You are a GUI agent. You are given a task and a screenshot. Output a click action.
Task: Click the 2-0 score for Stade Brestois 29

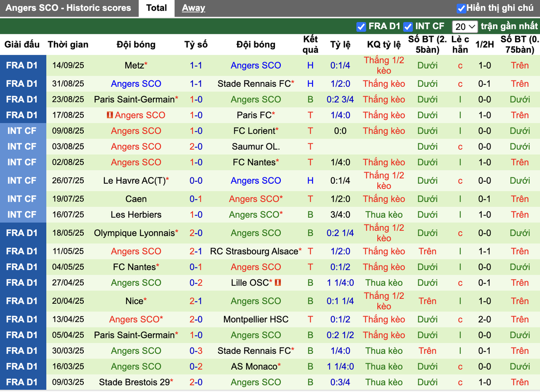pyautogui.click(x=196, y=382)
